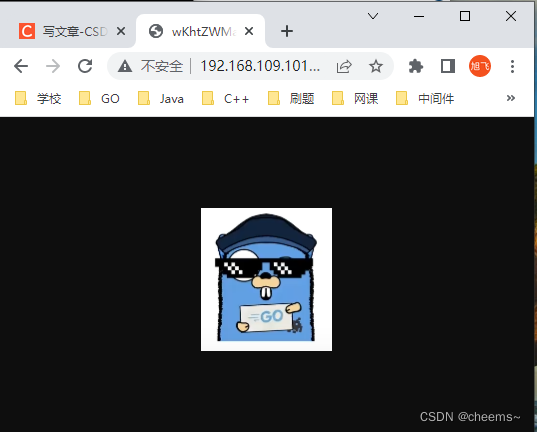
Task: Minimize the browser window
Action: coord(419,16)
